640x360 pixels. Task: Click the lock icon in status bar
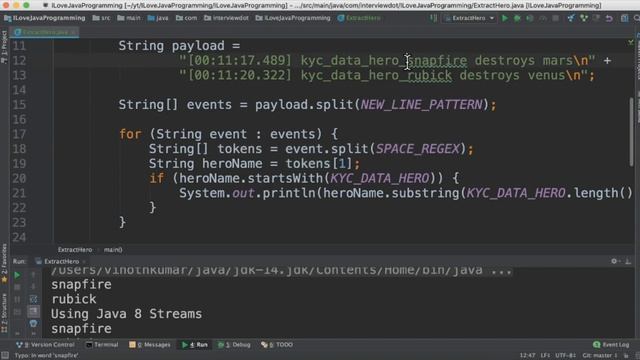click(x=626, y=356)
